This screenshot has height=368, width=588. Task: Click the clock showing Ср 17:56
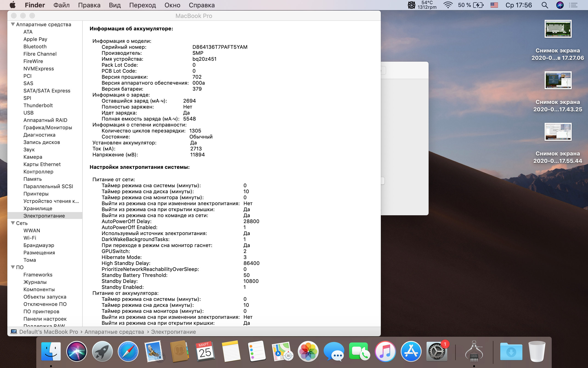click(518, 5)
